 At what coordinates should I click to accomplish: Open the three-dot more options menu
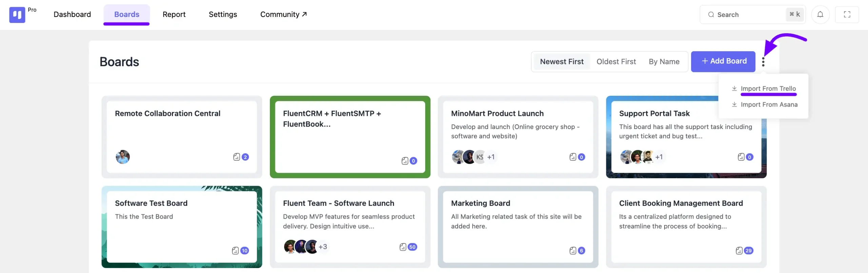coord(763,61)
